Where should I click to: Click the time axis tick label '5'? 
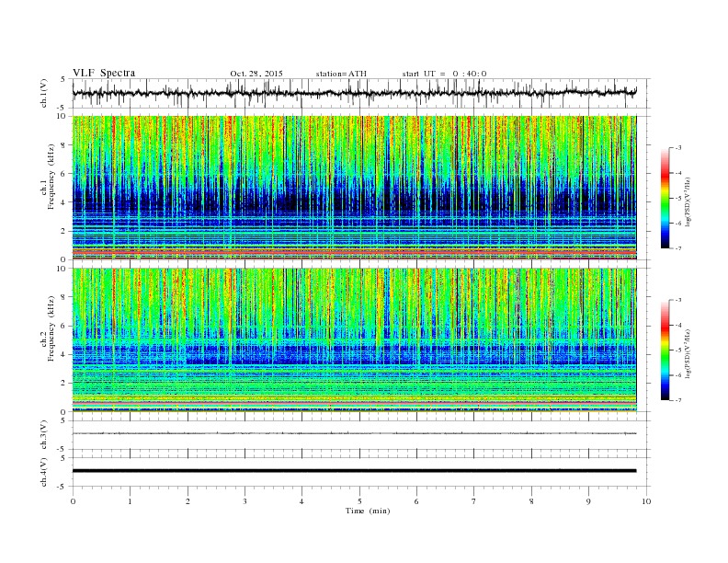[359, 501]
